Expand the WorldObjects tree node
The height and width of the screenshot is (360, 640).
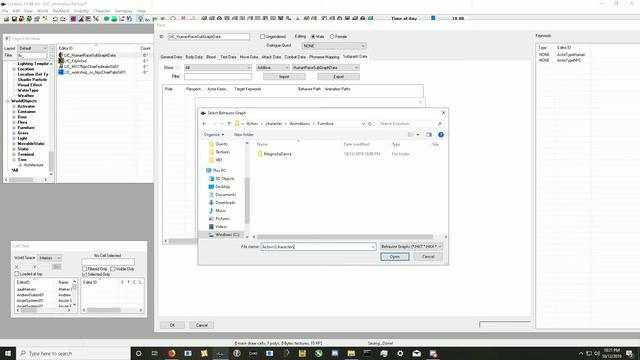click(x=7, y=101)
